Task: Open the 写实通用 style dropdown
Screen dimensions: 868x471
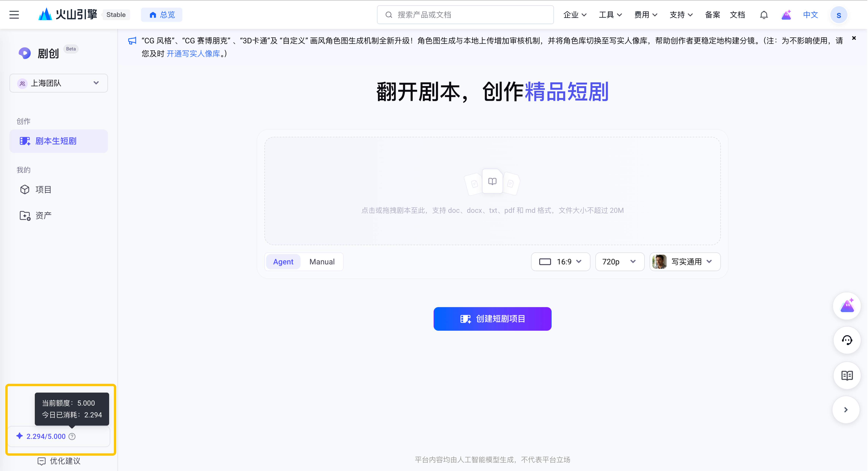Action: coord(685,262)
